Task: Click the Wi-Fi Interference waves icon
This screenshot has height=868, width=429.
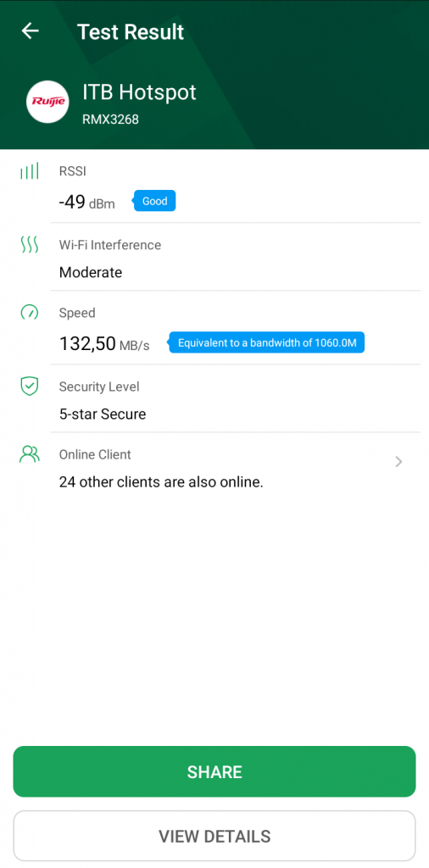Action: tap(30, 244)
